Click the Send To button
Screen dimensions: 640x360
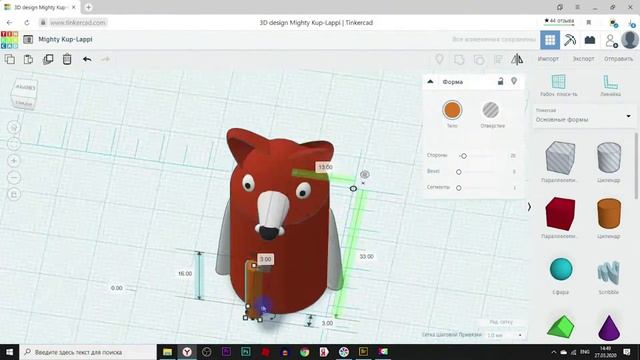click(x=618, y=59)
